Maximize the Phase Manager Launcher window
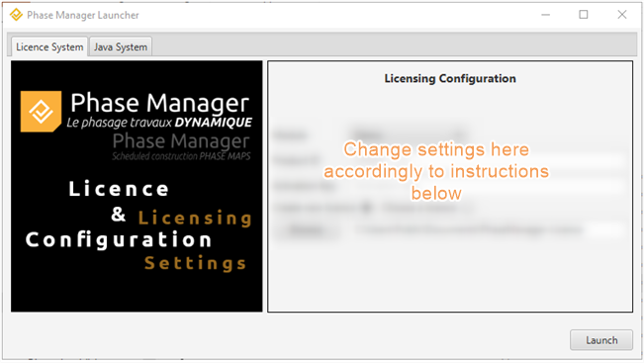The image size is (644, 363). tap(584, 15)
